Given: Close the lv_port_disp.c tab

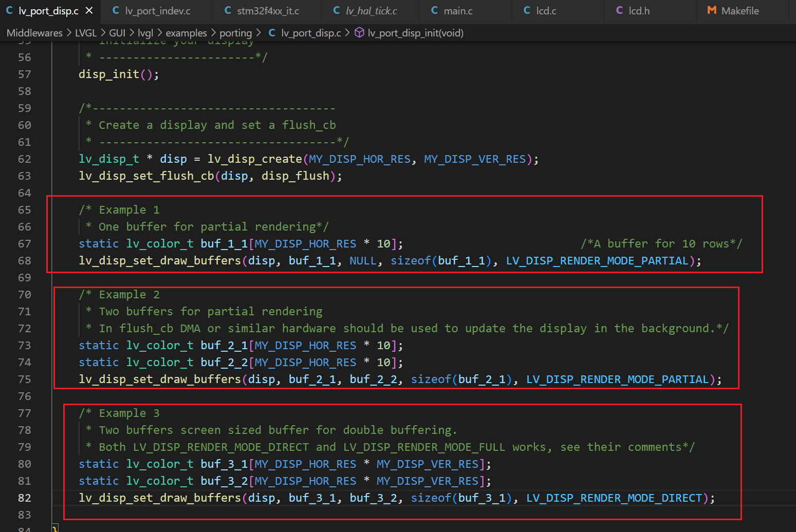Looking at the screenshot, I should pyautogui.click(x=89, y=10).
